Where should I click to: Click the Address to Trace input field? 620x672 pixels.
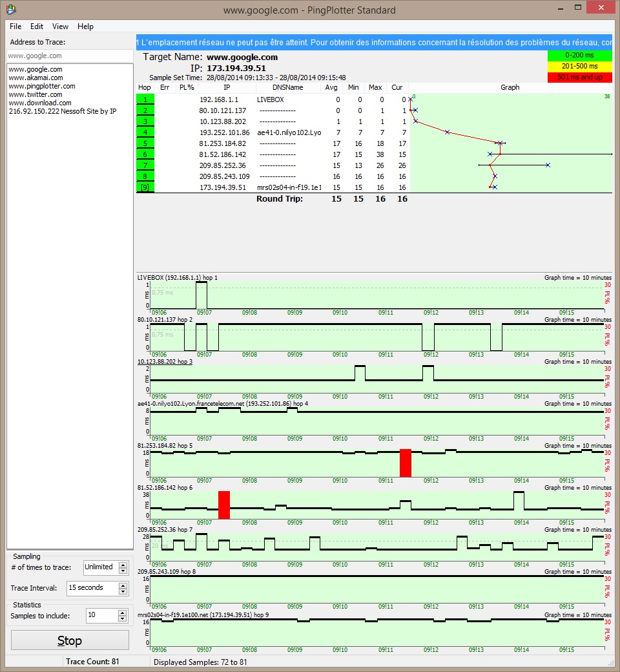click(70, 56)
